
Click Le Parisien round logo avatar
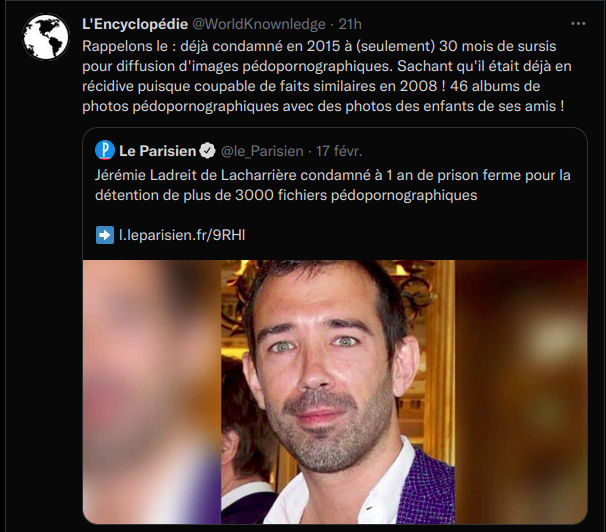tap(105, 150)
